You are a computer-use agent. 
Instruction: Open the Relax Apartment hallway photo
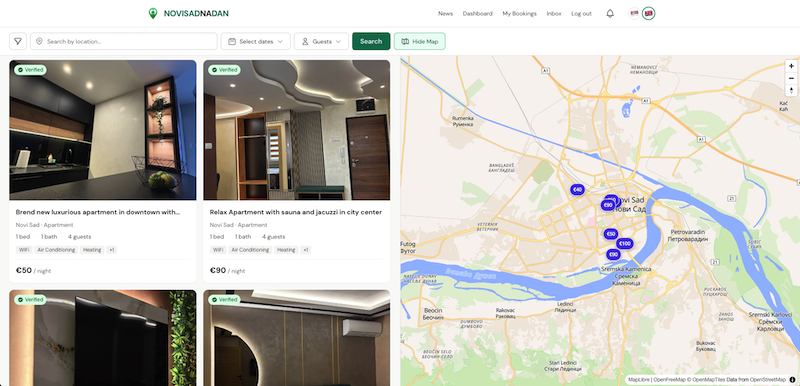(x=296, y=130)
